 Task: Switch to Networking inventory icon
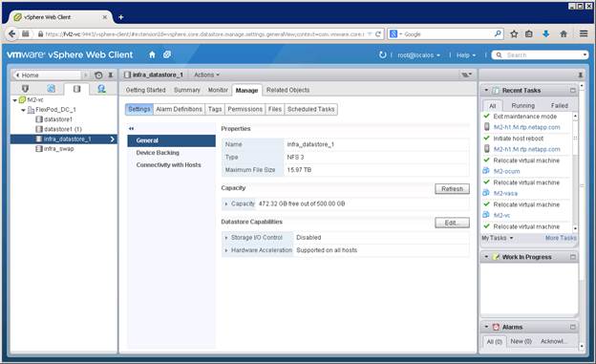click(101, 89)
